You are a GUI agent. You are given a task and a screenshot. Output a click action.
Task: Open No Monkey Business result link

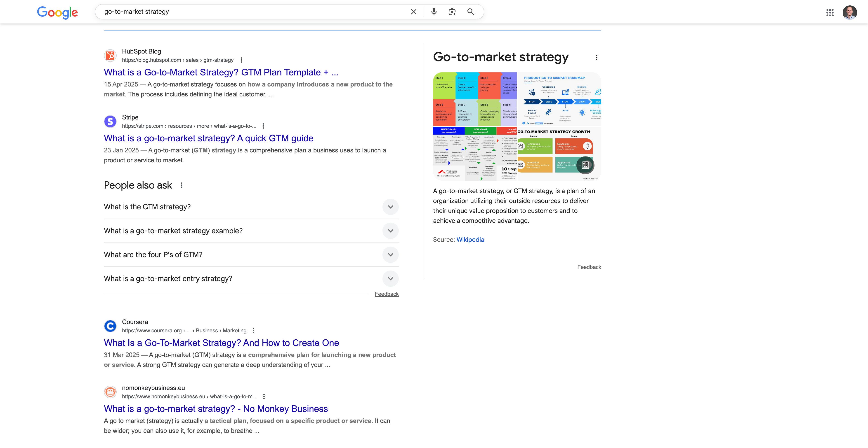tap(216, 409)
